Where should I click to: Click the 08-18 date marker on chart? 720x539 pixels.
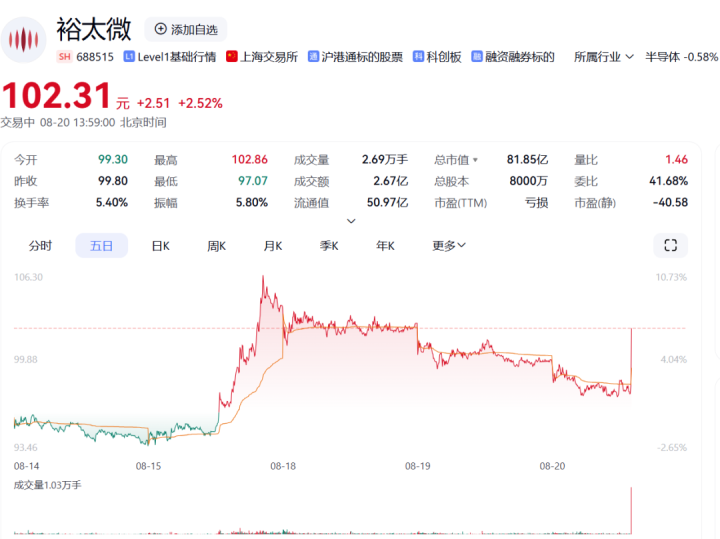coord(283,466)
